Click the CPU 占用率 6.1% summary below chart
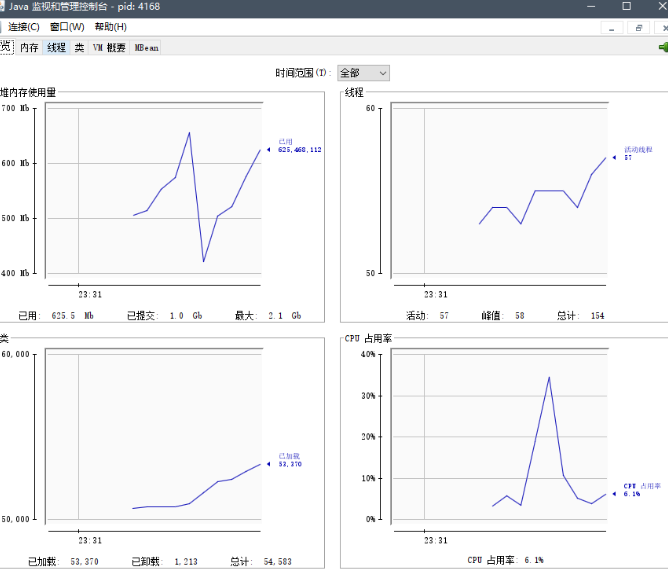 click(x=505, y=560)
